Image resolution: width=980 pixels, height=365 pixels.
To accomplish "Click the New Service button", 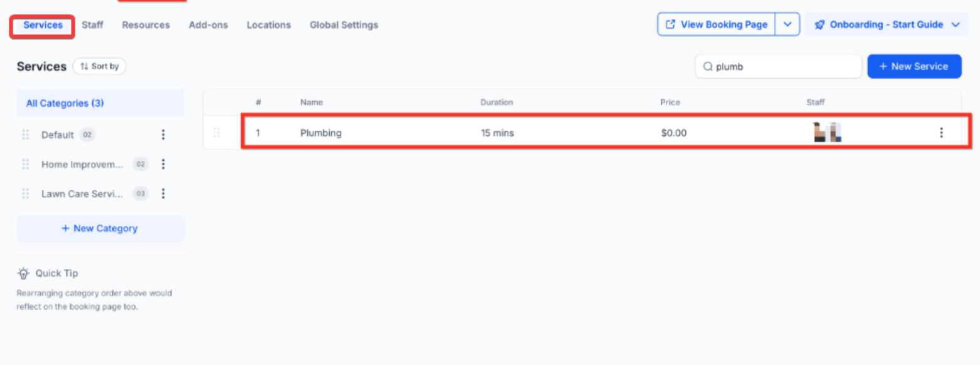I will [x=914, y=66].
